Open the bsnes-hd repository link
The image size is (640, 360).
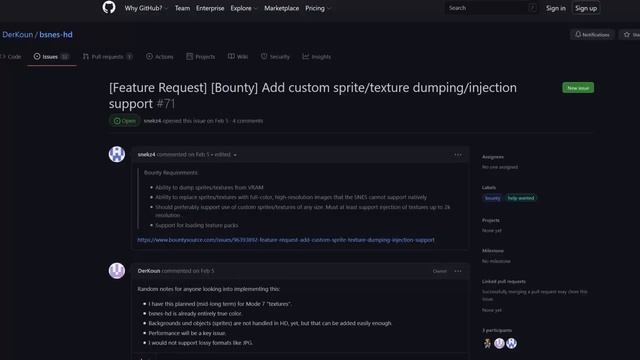[56, 35]
